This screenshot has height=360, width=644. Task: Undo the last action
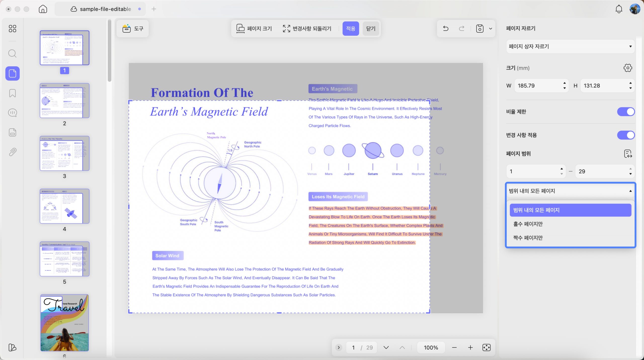(446, 29)
